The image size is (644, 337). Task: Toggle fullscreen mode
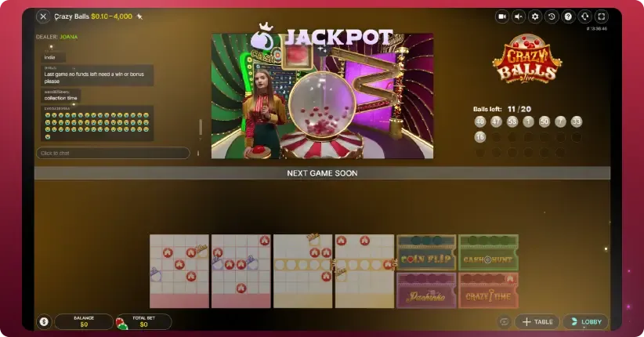pos(601,16)
